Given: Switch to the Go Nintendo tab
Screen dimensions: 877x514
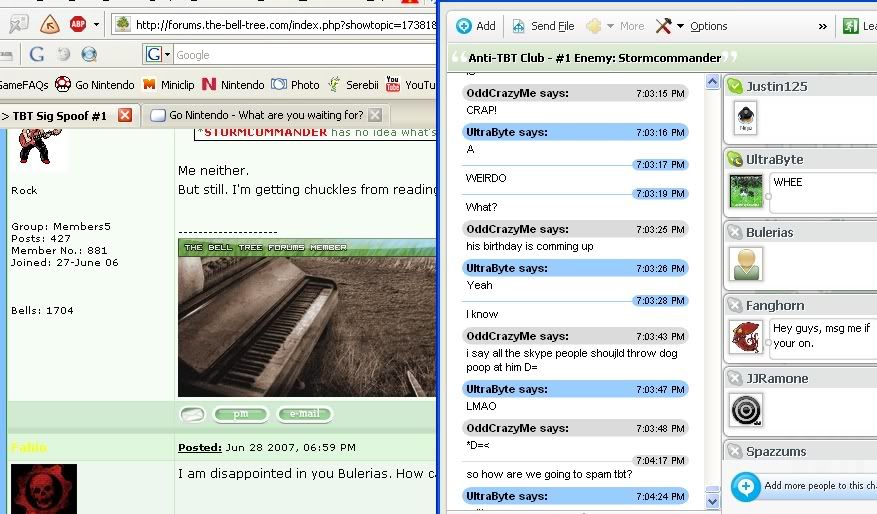Looking at the screenshot, I should click(265, 115).
